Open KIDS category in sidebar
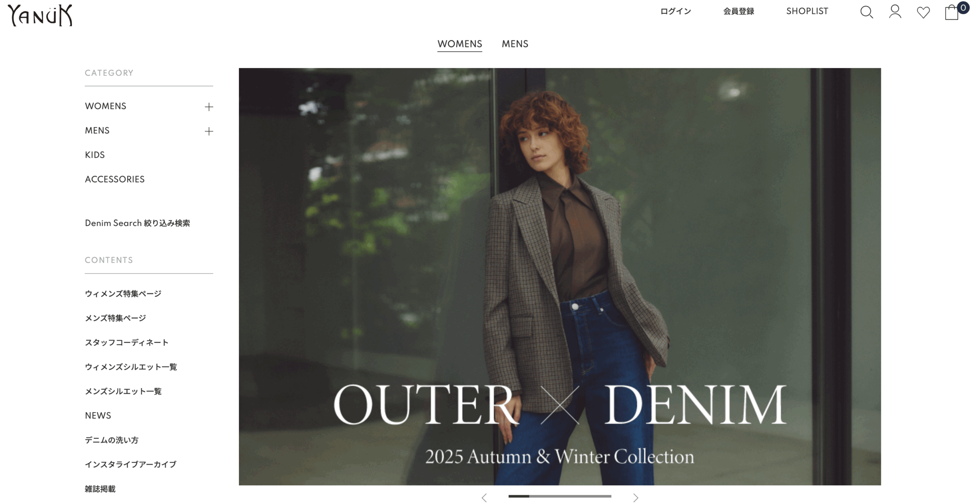This screenshot has width=980, height=504. click(x=95, y=155)
